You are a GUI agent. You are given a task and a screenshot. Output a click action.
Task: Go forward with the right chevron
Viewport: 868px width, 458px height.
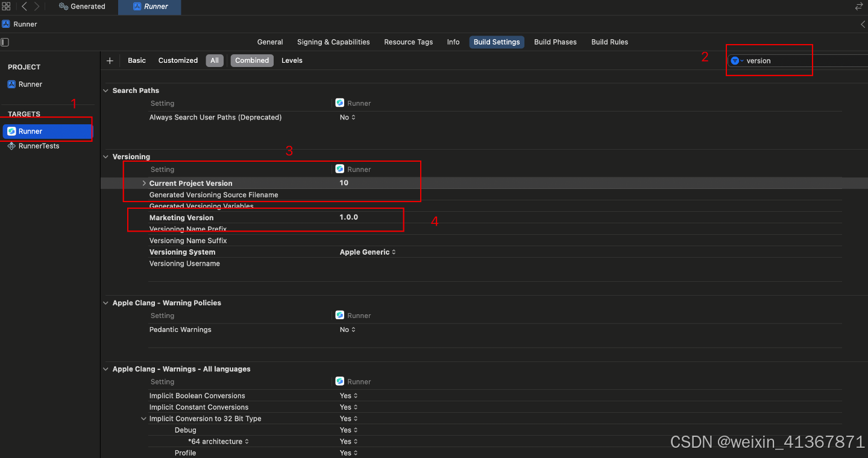pyautogui.click(x=37, y=6)
